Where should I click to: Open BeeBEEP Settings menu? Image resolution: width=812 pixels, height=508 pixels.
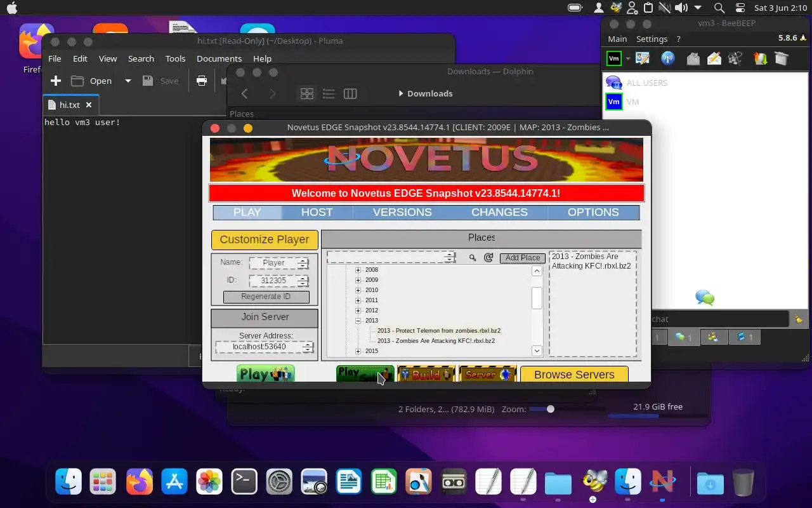(652, 39)
